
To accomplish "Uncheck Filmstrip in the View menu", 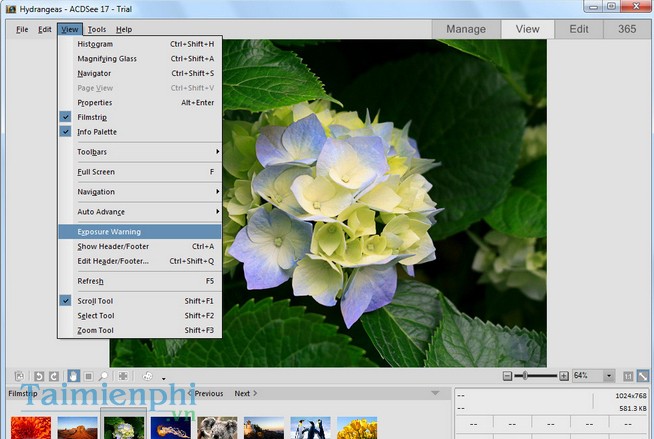I will pos(95,117).
